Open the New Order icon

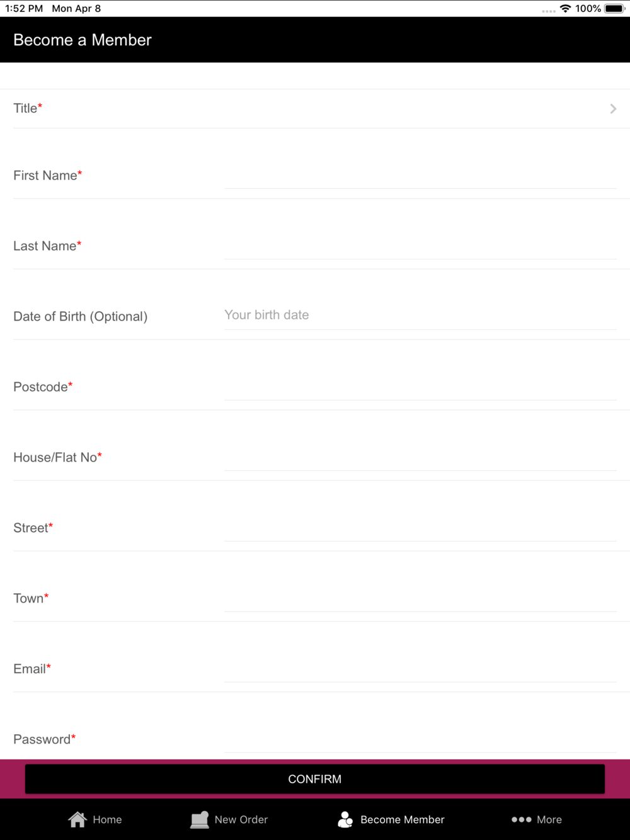200,819
